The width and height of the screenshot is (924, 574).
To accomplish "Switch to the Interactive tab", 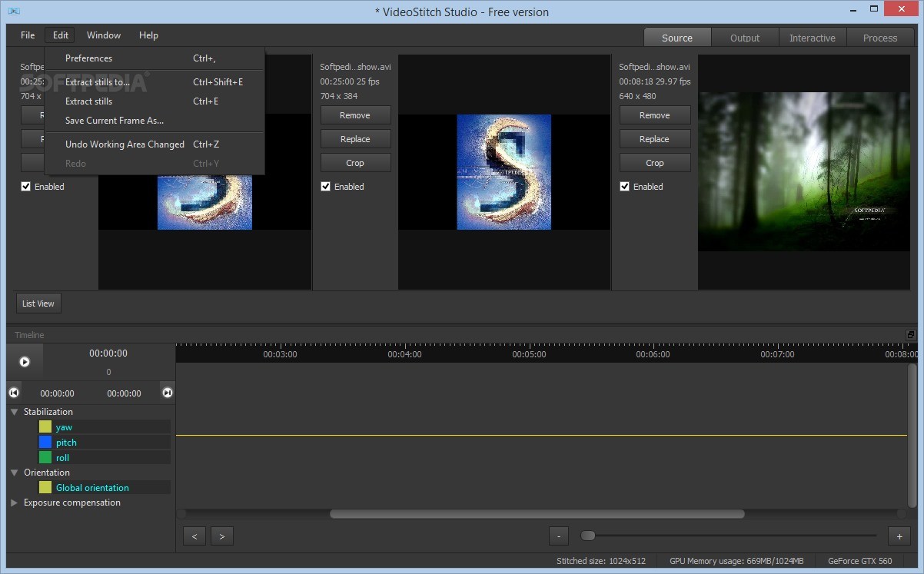I will (x=813, y=38).
